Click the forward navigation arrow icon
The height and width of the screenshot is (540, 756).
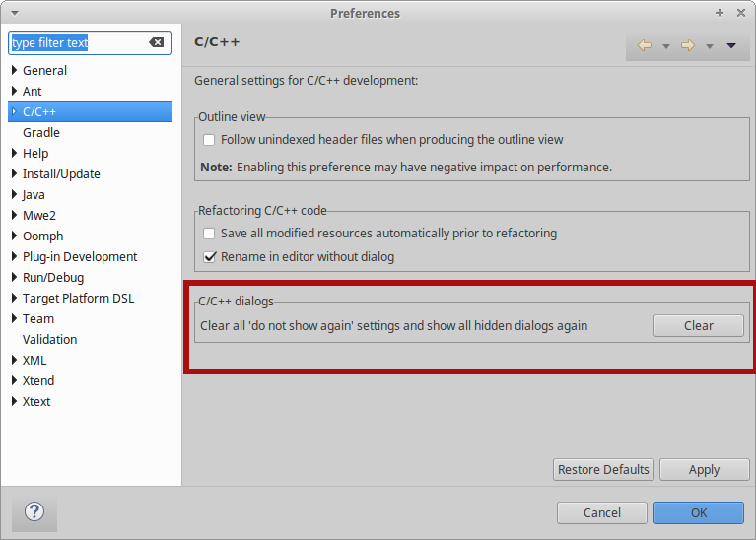pos(688,45)
